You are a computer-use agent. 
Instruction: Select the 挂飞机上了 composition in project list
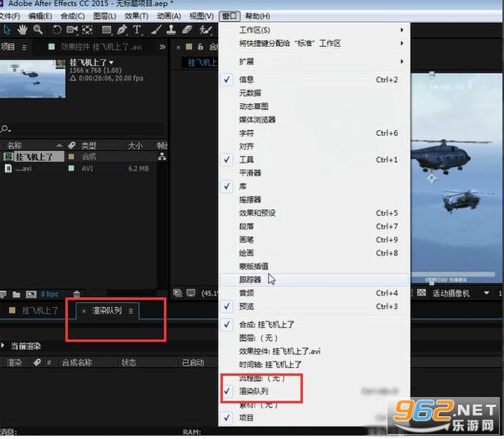click(34, 157)
